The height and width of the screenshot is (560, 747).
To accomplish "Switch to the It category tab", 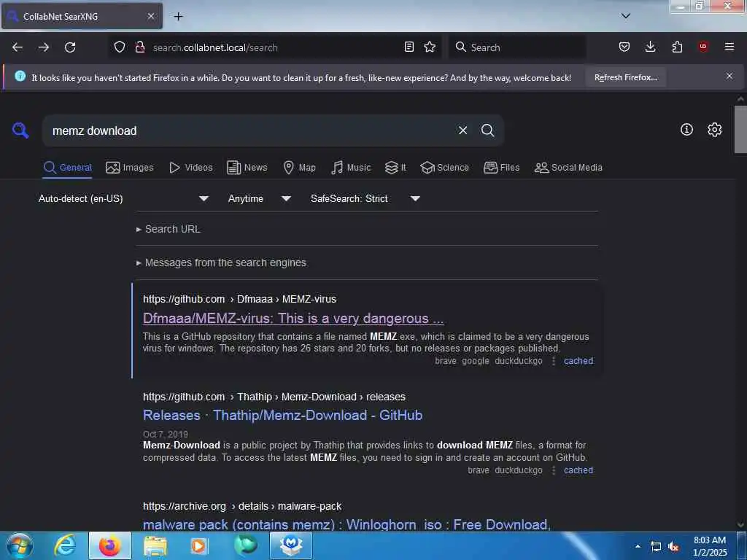I will coord(395,168).
